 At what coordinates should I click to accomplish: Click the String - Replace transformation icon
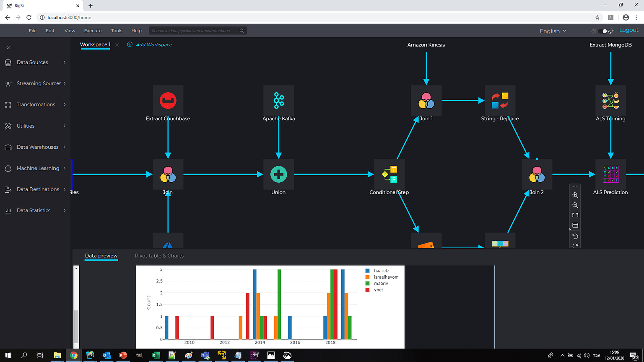point(500,101)
